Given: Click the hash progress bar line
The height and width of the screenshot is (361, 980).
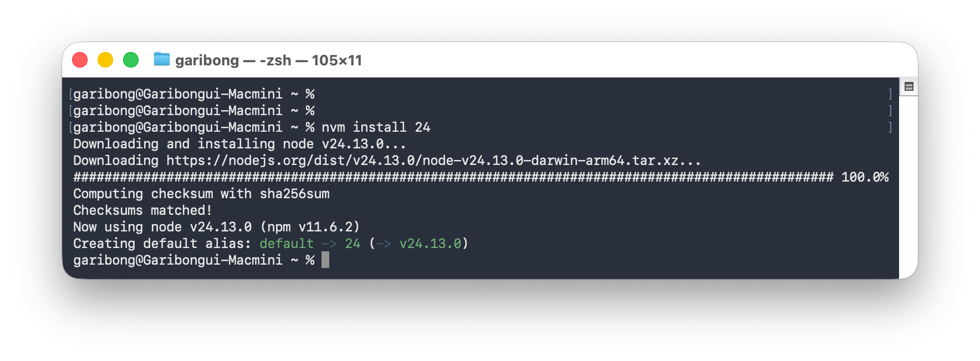Looking at the screenshot, I should pyautogui.click(x=453, y=177).
